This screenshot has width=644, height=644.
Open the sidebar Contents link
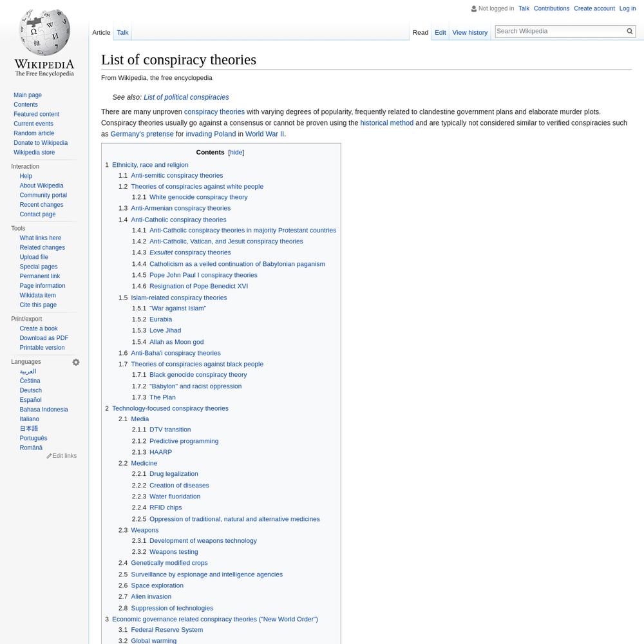(26, 105)
